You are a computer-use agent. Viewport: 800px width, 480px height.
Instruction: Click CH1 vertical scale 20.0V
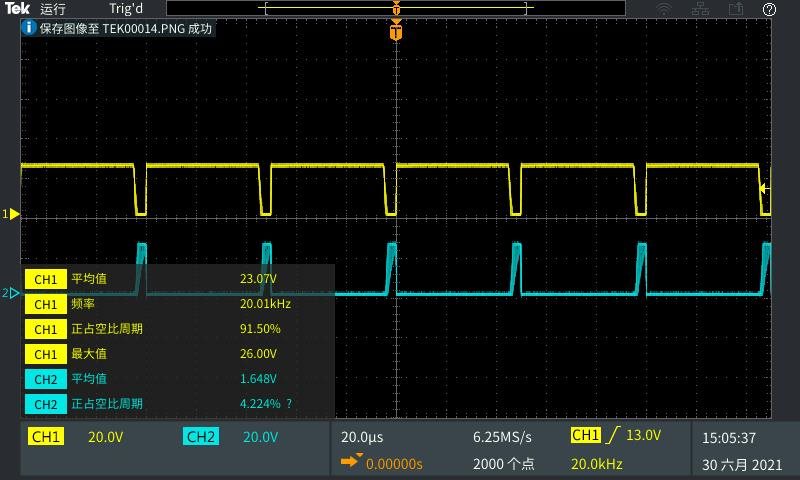pos(106,437)
